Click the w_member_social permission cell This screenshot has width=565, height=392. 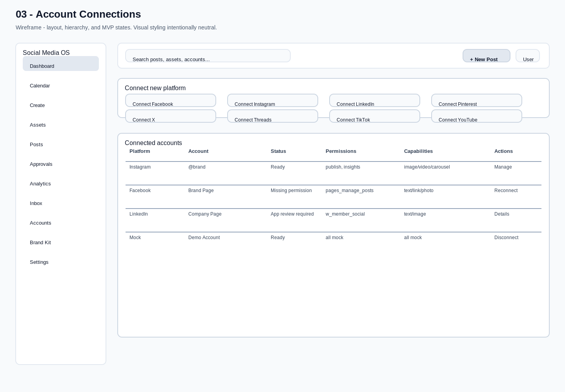pos(345,214)
